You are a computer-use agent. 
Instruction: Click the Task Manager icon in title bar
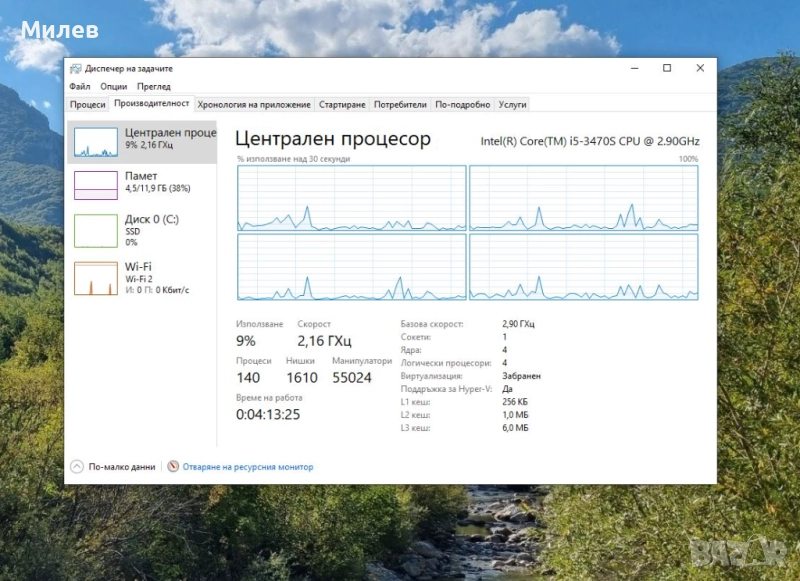tap(76, 68)
